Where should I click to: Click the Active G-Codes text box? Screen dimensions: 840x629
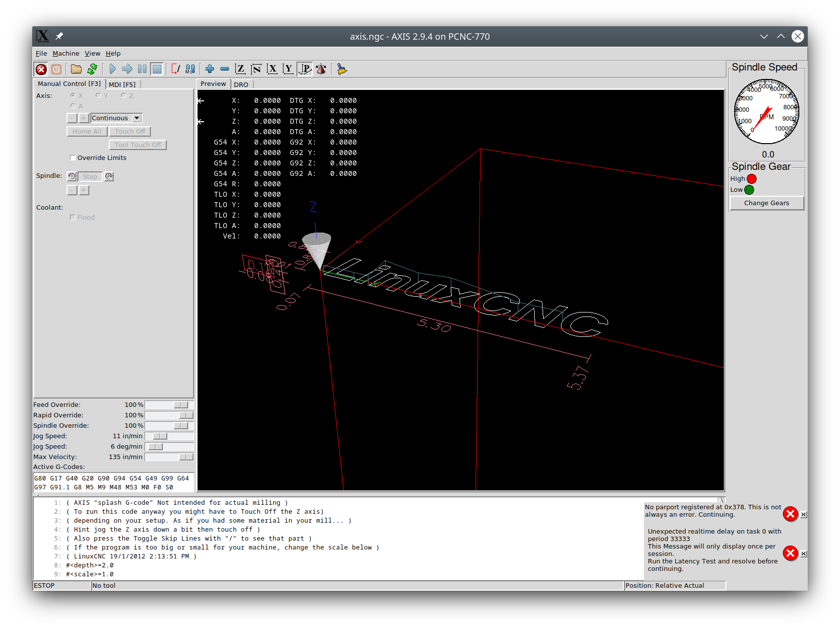113,482
